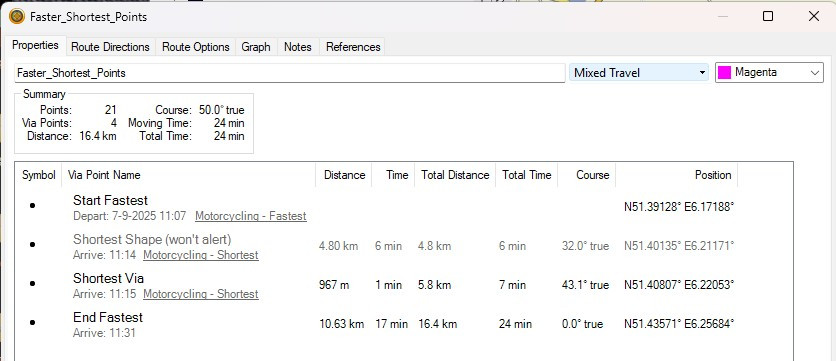The height and width of the screenshot is (361, 836).
Task: Click the 4.80 km distance cell
Action: pyautogui.click(x=339, y=246)
